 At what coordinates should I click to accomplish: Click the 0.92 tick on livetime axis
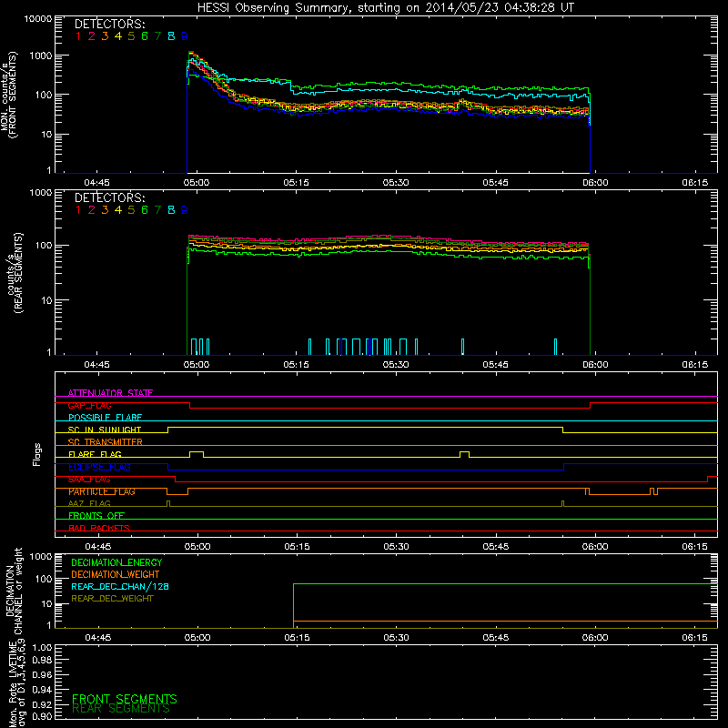pos(42,704)
